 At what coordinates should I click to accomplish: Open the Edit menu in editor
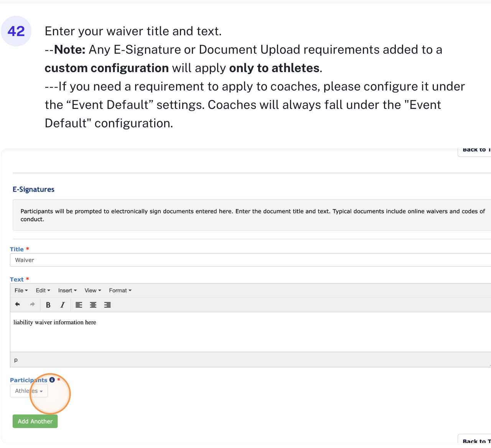point(43,290)
